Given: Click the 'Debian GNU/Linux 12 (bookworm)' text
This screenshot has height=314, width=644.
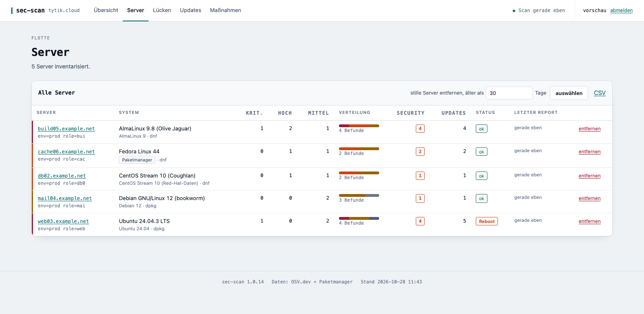Looking at the screenshot, I should (x=162, y=198).
